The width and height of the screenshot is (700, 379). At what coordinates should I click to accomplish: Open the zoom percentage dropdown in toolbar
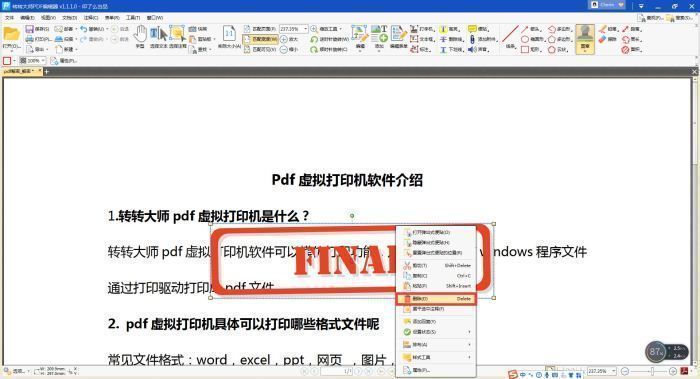[305, 29]
